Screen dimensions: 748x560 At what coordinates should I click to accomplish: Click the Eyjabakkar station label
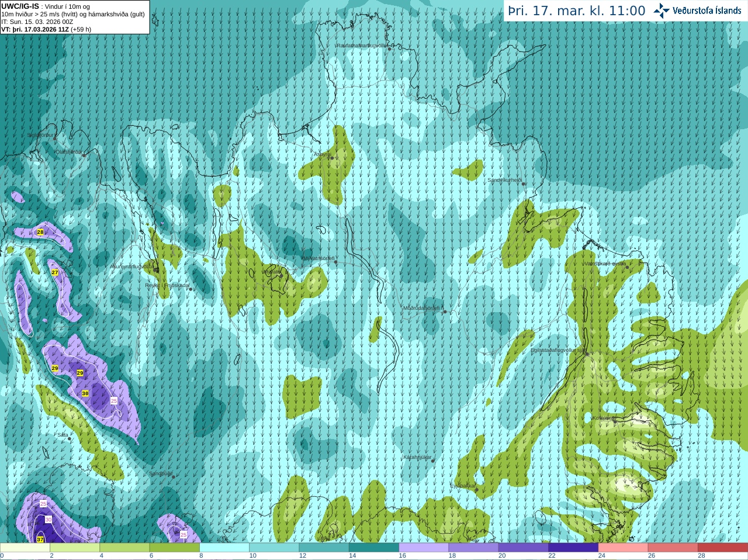[462, 485]
